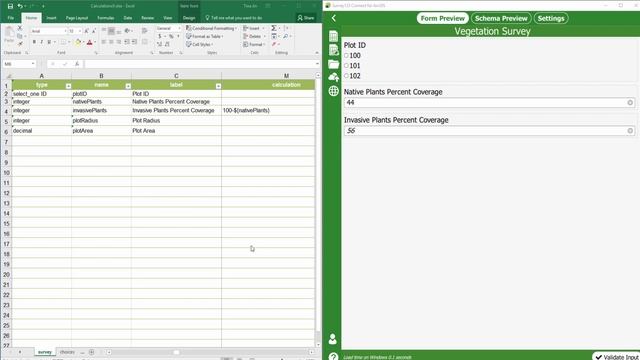Click the Schema Preview button
This screenshot has height=360, width=640.
click(x=501, y=18)
